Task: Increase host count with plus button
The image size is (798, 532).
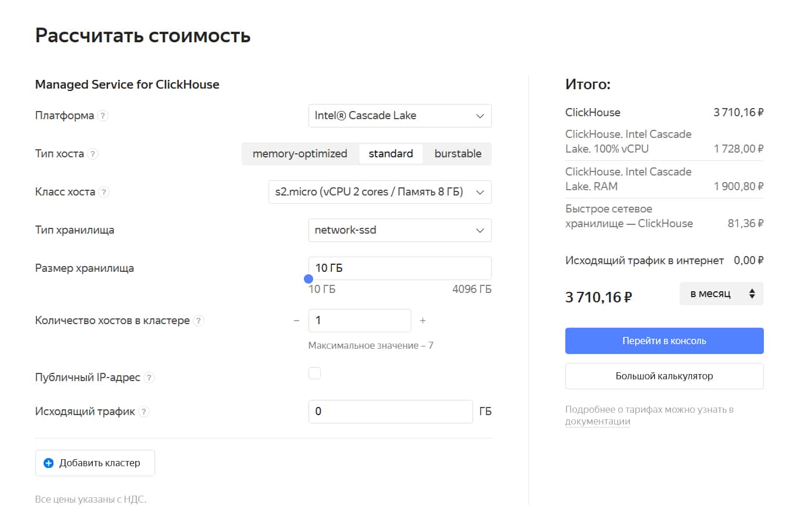Action: pos(423,321)
